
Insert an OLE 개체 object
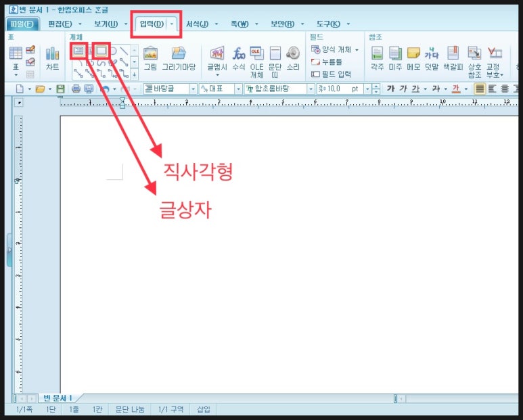(x=257, y=62)
